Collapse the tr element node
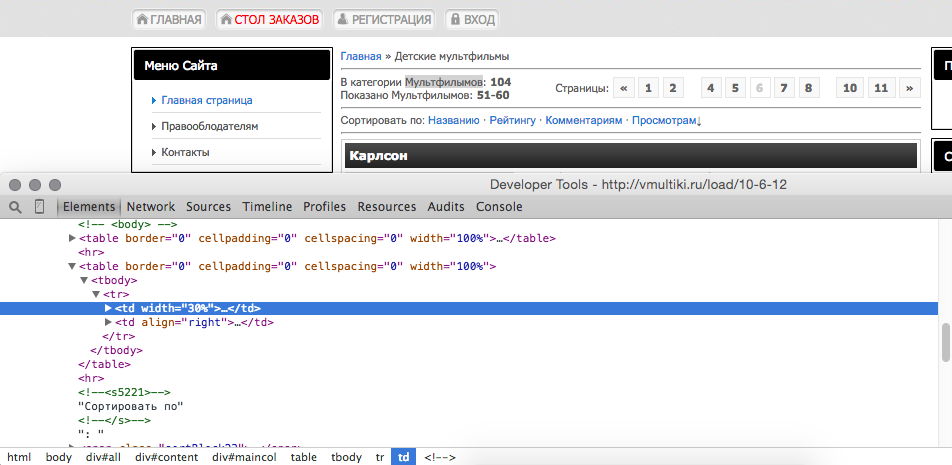 96,295
